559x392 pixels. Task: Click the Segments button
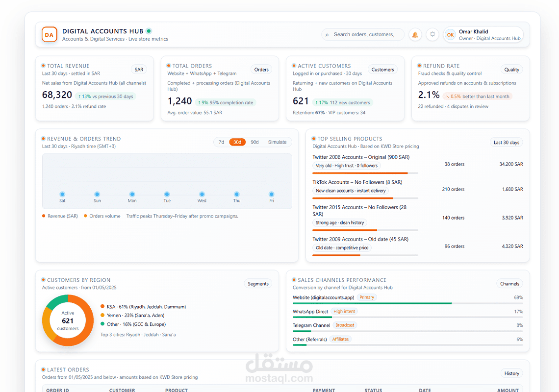258,284
